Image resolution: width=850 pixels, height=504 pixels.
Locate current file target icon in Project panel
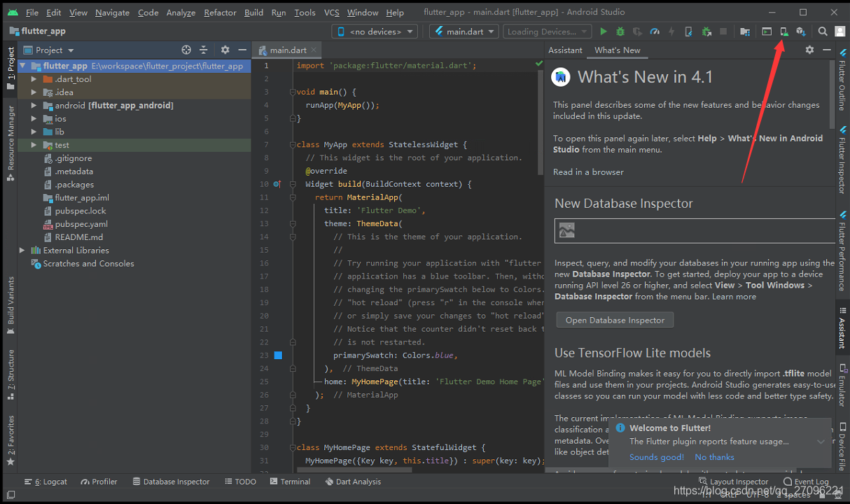click(x=186, y=50)
